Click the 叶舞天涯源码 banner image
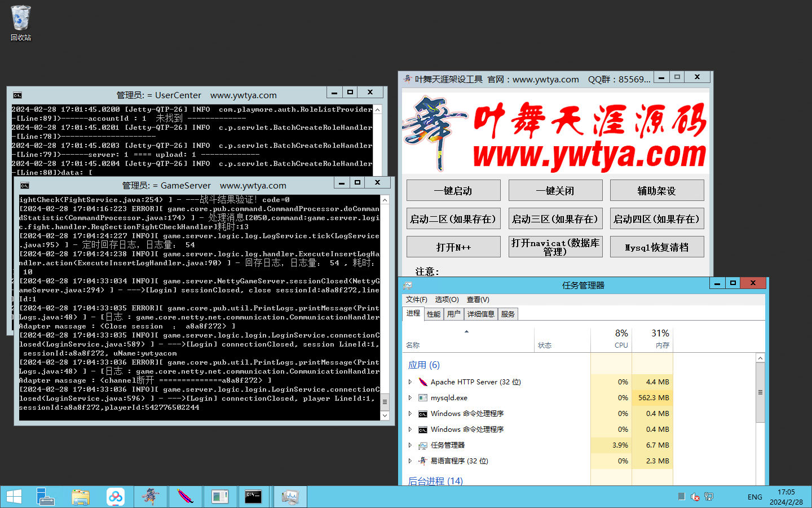This screenshot has height=508, width=812. 555,133
